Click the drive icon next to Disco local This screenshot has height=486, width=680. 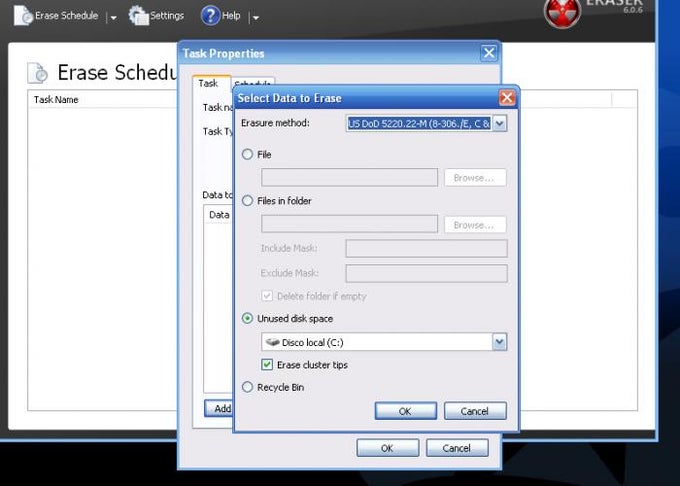coord(272,342)
